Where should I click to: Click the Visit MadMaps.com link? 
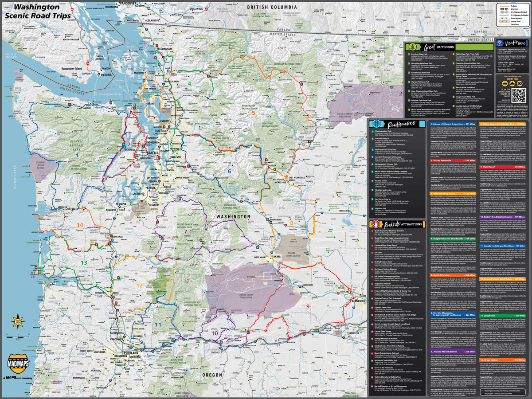click(512, 76)
